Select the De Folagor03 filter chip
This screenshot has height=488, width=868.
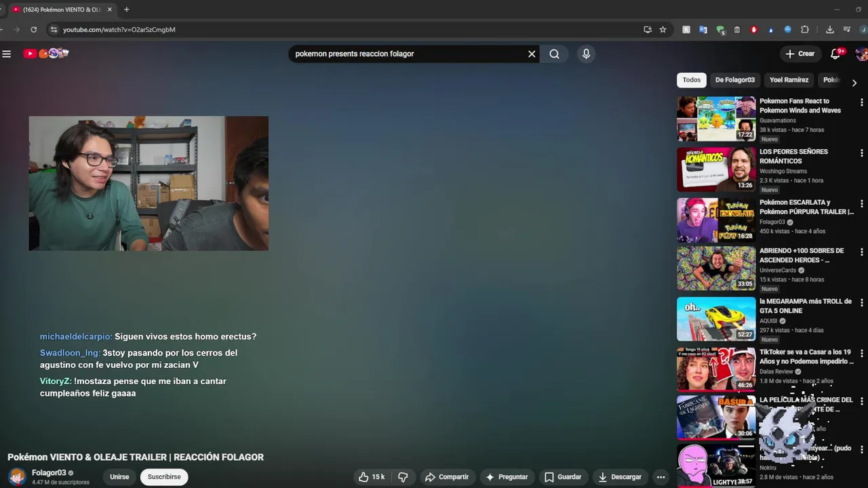point(734,80)
